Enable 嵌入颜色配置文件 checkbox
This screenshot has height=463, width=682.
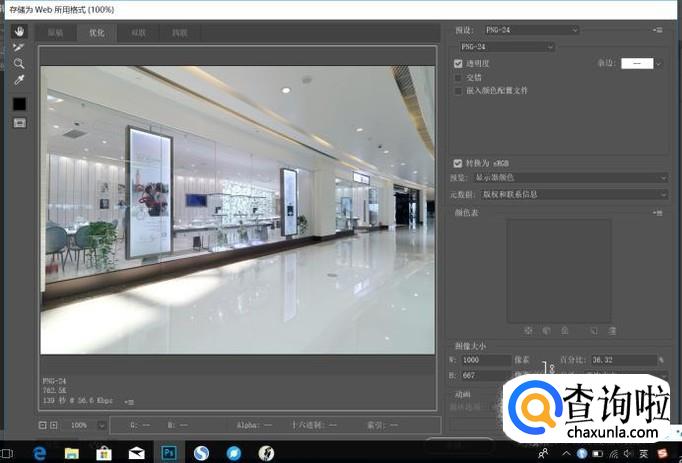point(458,91)
